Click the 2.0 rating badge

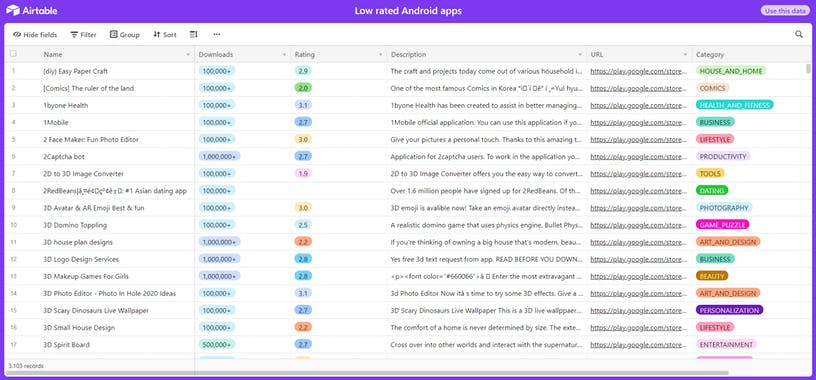303,88
